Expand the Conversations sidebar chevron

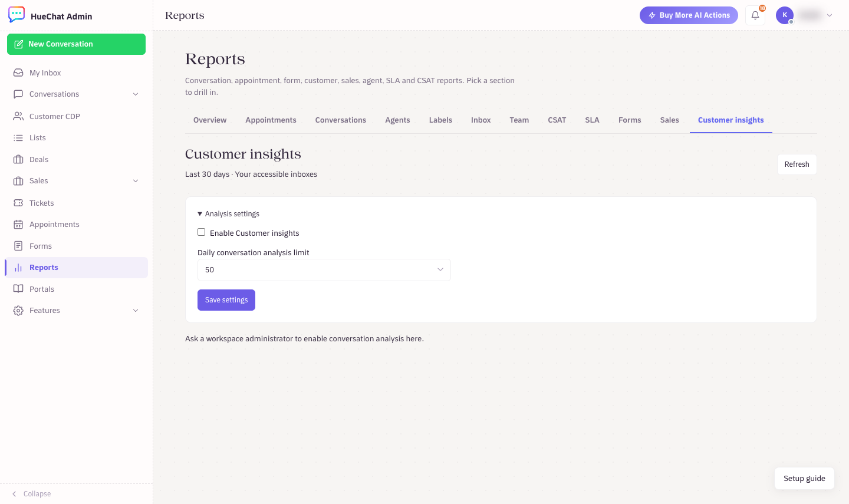point(136,94)
